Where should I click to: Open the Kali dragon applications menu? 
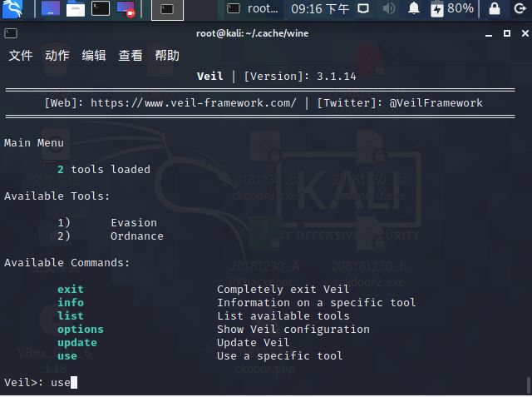click(x=12, y=9)
